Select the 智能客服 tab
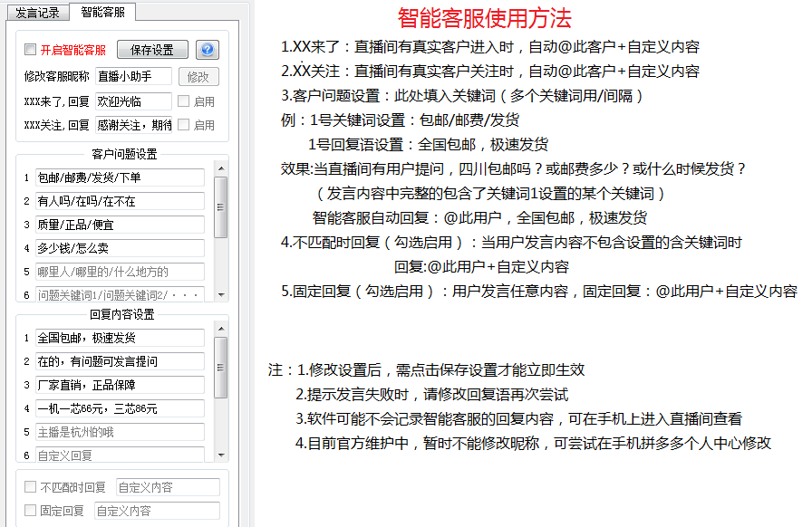 102,12
